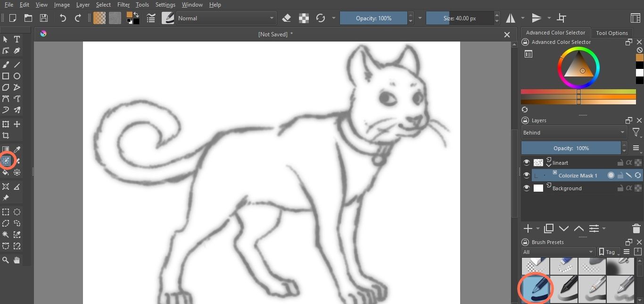Toggle the lineart layer visibility eye
The image size is (644, 304).
[x=527, y=162]
